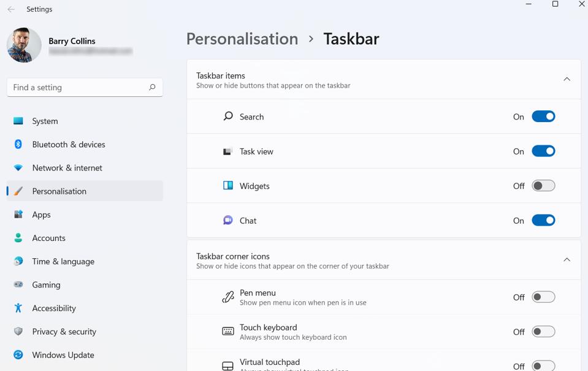The width and height of the screenshot is (588, 371).
Task: Open Bluetooth & devices settings
Action: (x=67, y=144)
